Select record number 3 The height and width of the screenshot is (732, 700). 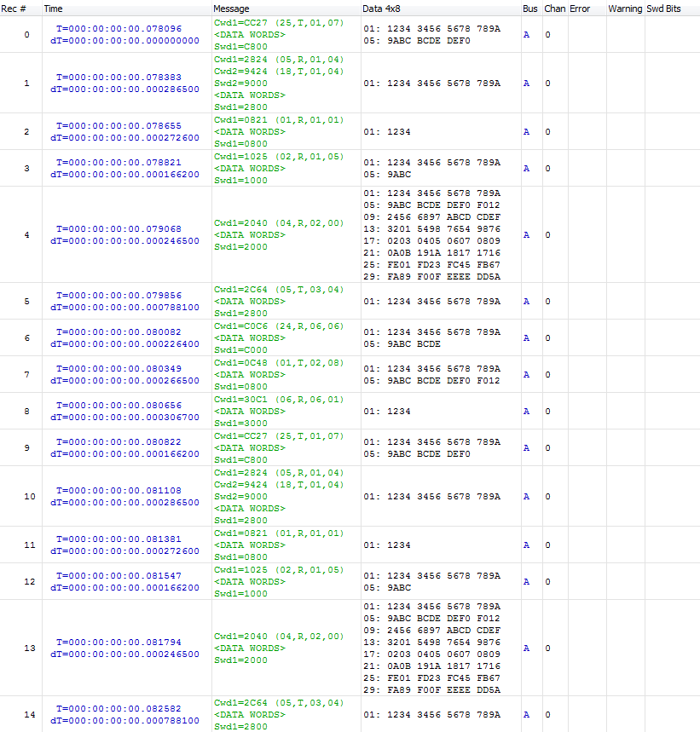(26, 168)
